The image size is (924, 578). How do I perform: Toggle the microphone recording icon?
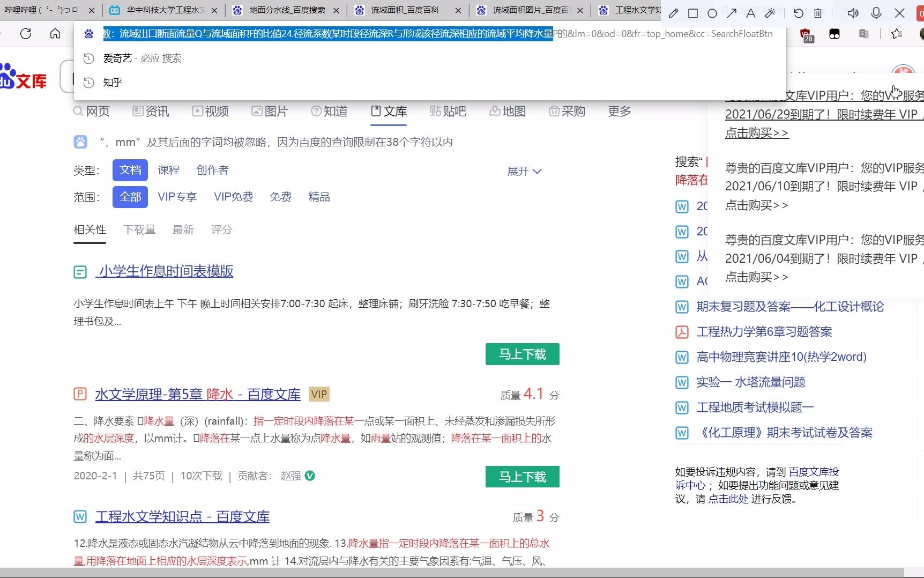[876, 13]
